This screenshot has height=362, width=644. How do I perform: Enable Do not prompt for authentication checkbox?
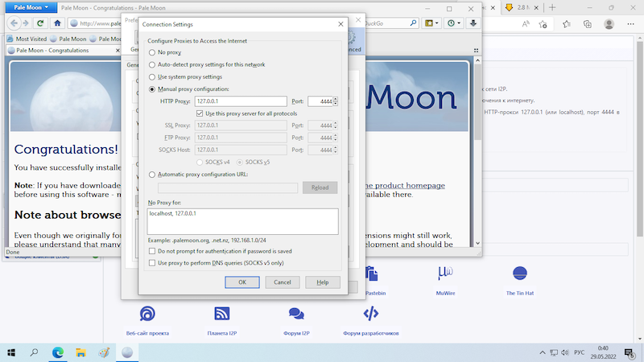click(x=152, y=251)
